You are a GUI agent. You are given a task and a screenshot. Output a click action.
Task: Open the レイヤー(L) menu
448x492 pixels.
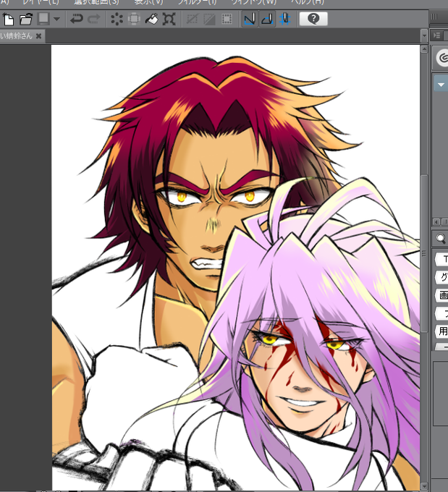point(41,2)
